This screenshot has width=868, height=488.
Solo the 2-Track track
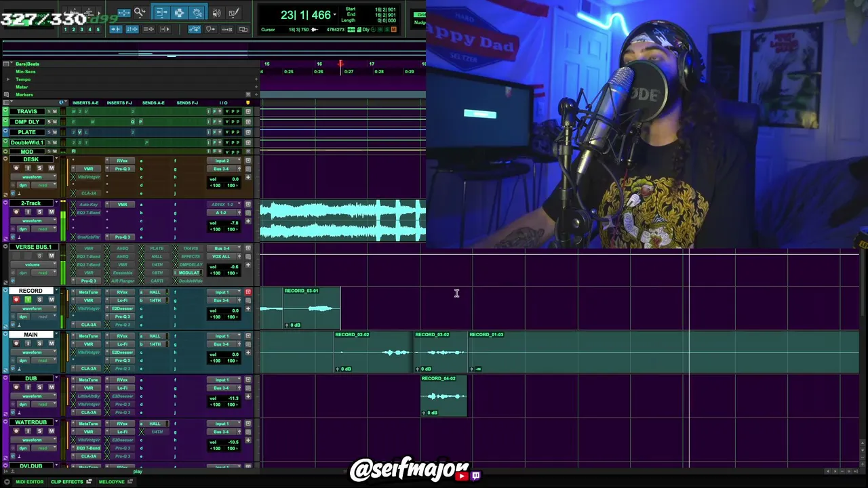(39, 212)
